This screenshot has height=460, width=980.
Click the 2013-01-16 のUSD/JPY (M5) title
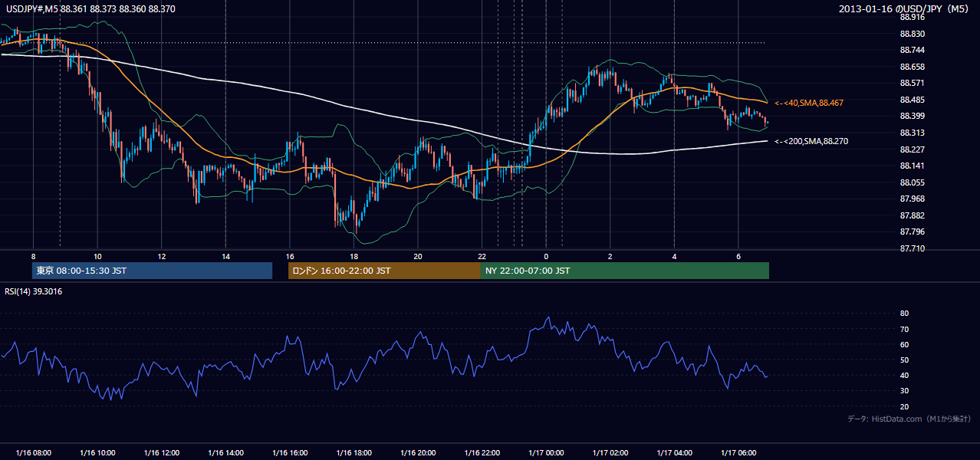tap(904, 8)
